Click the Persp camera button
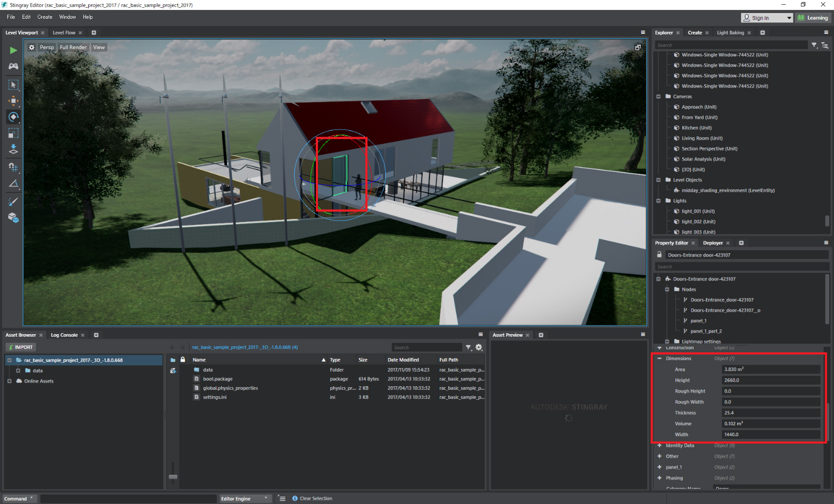834x504 pixels. [x=47, y=47]
